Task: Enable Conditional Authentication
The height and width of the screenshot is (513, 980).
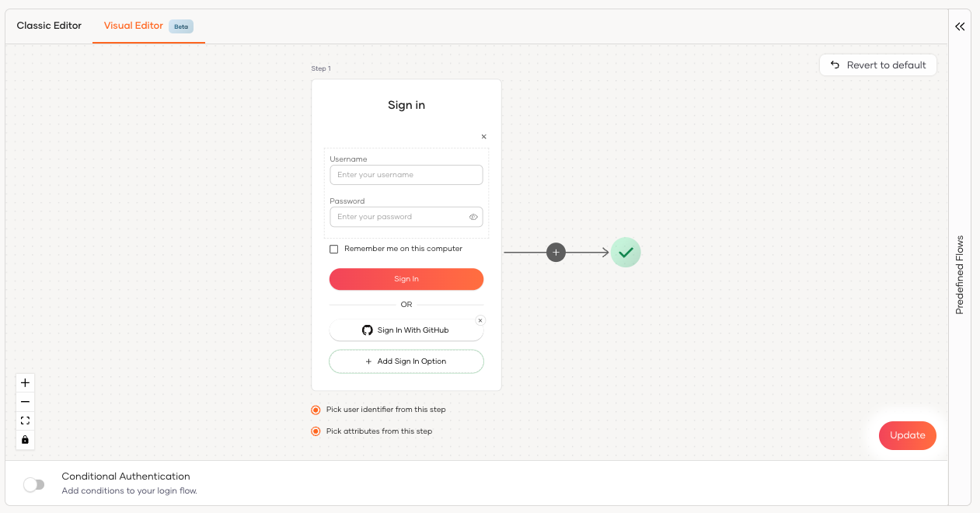Action: coord(34,484)
